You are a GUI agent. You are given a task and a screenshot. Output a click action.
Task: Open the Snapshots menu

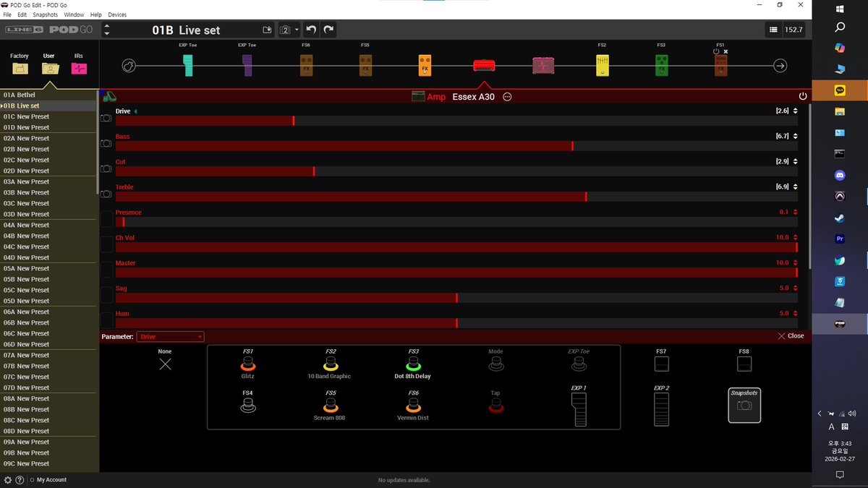(46, 14)
